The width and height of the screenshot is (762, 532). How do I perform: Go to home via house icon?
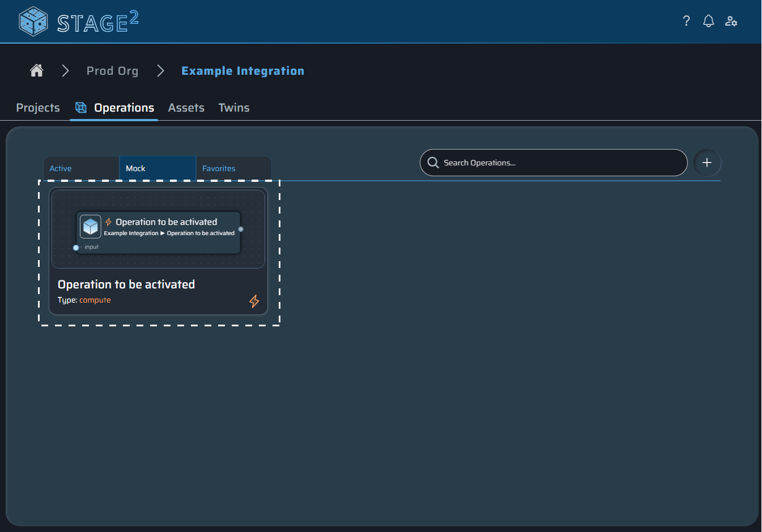pos(37,70)
